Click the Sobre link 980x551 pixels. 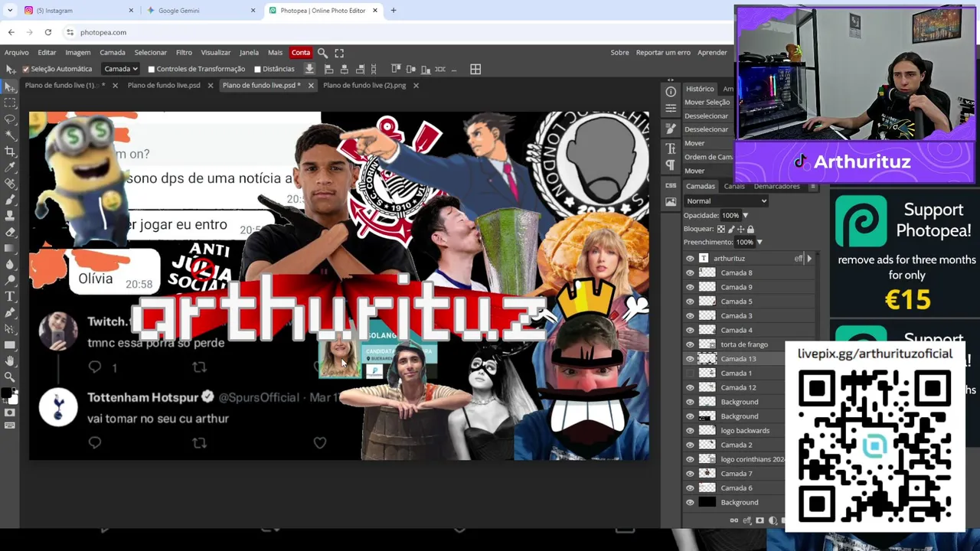point(619,53)
